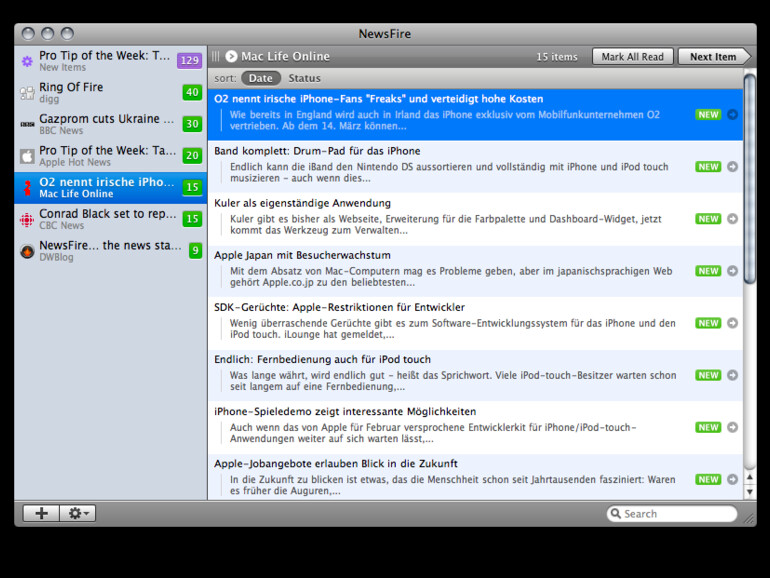Open arrow for Endlich Fernbedienung article
The height and width of the screenshot is (578, 770).
tap(732, 375)
